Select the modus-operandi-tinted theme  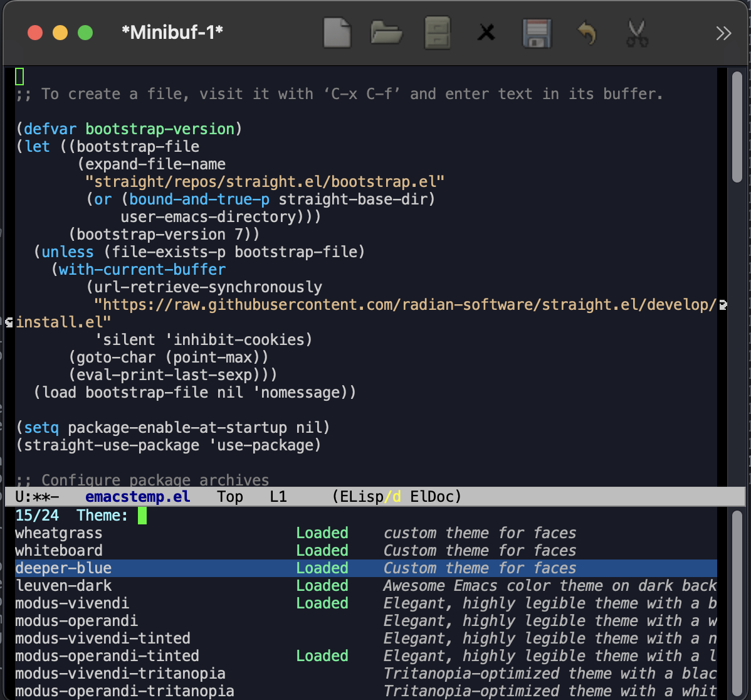[107, 655]
